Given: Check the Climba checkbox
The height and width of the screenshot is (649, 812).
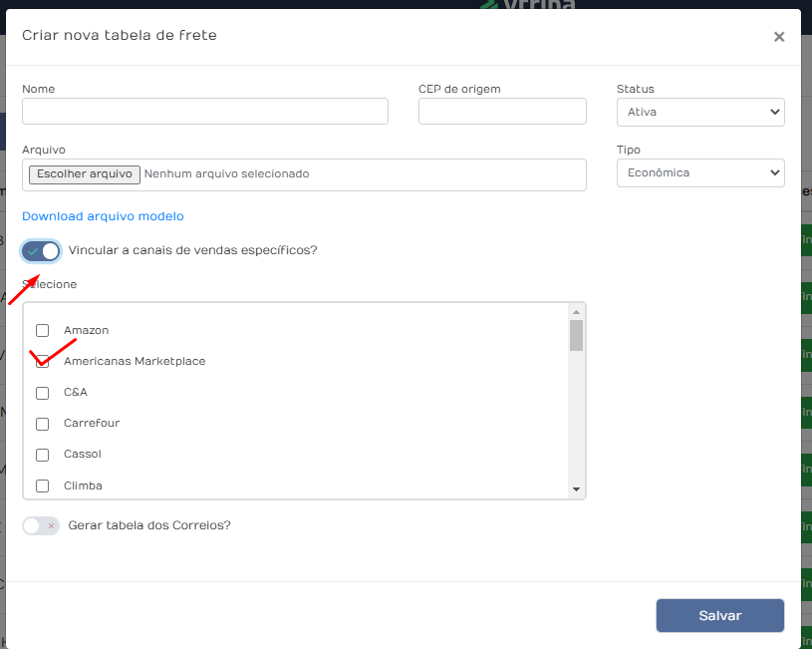Looking at the screenshot, I should [43, 486].
